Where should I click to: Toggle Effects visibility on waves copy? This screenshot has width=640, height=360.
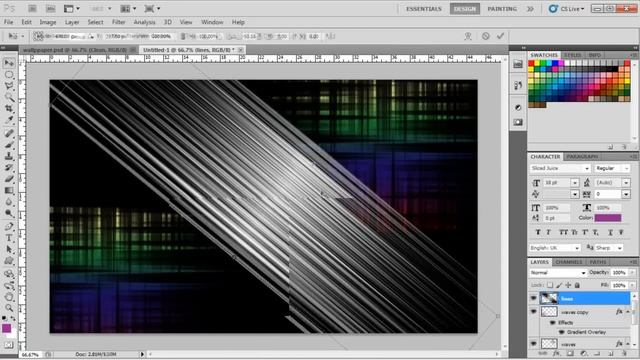point(552,322)
